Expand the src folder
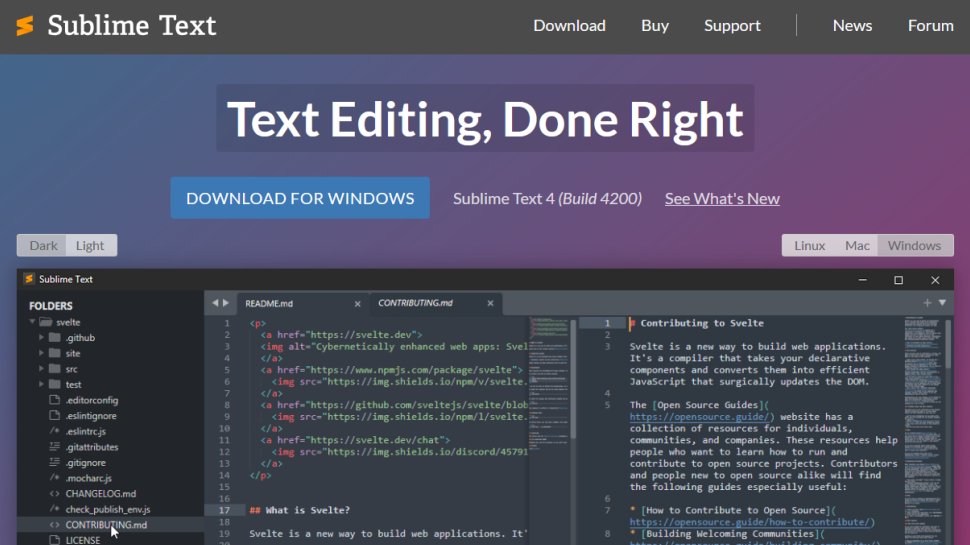This screenshot has width=970, height=545. (x=41, y=369)
